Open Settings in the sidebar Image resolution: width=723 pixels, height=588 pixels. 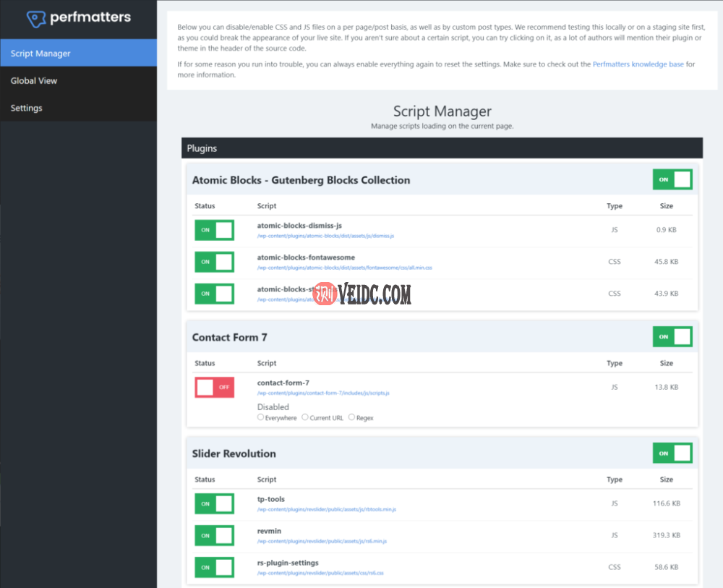point(27,108)
